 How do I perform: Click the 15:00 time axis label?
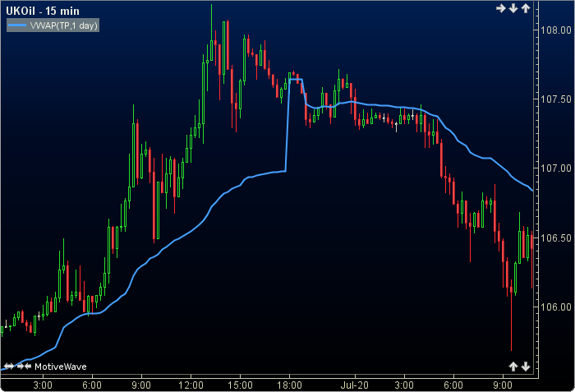[x=240, y=385]
